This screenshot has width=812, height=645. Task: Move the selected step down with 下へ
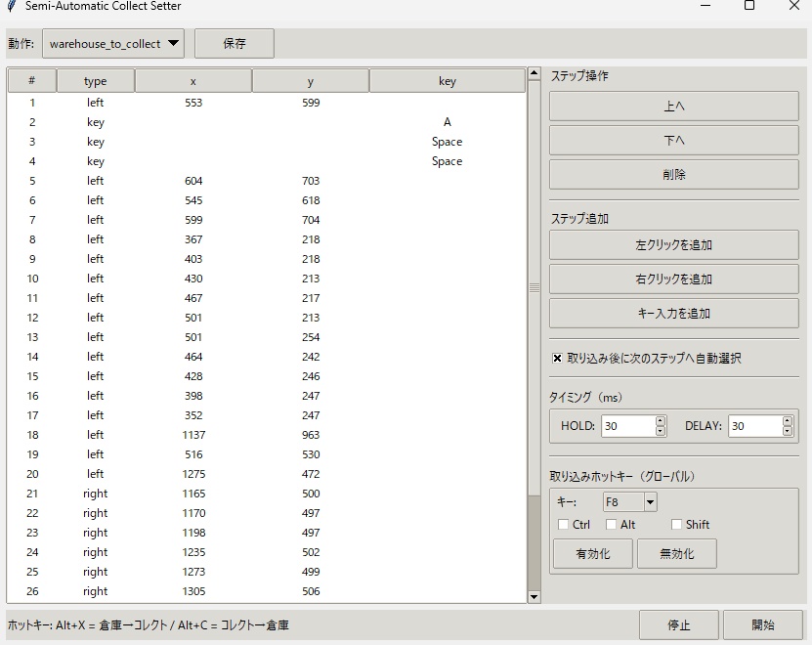point(678,140)
